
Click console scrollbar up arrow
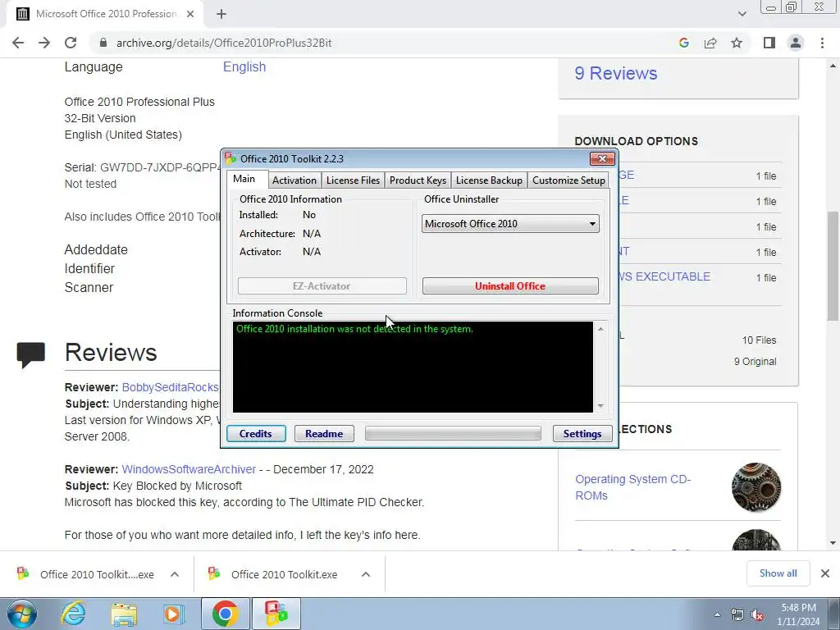point(600,328)
